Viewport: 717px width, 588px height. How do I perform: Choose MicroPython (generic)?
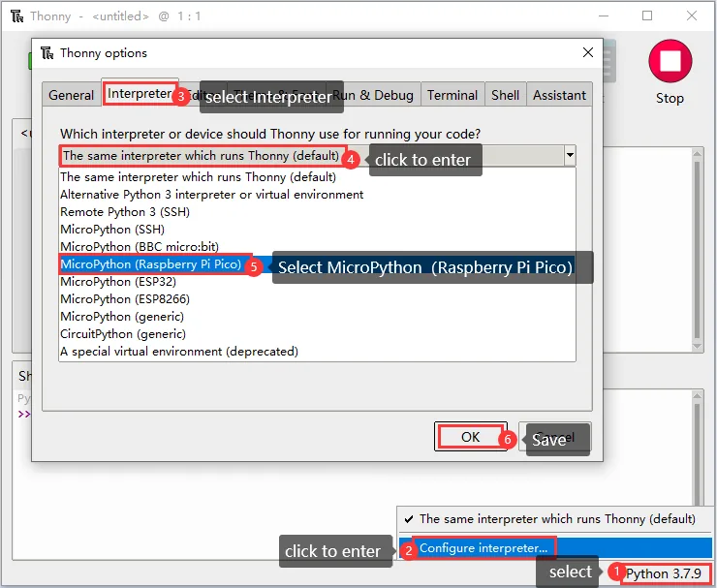pyautogui.click(x=318, y=317)
